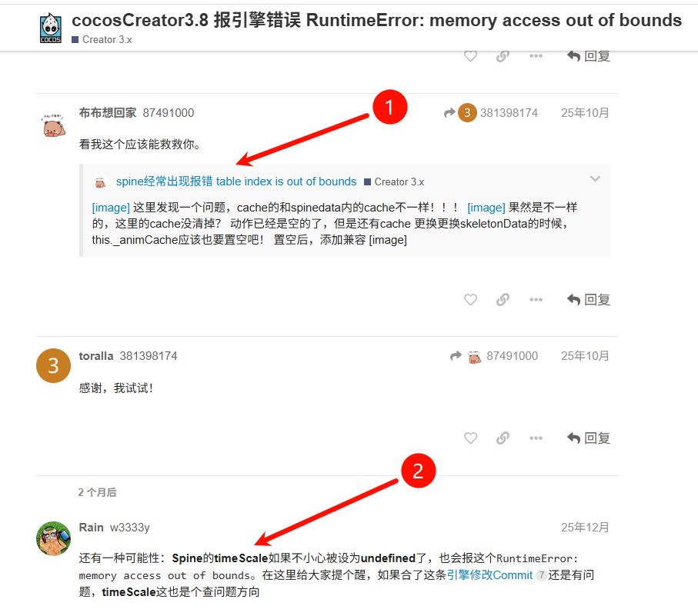
Task: Open more actions on 布布想回家's post
Action: (536, 299)
